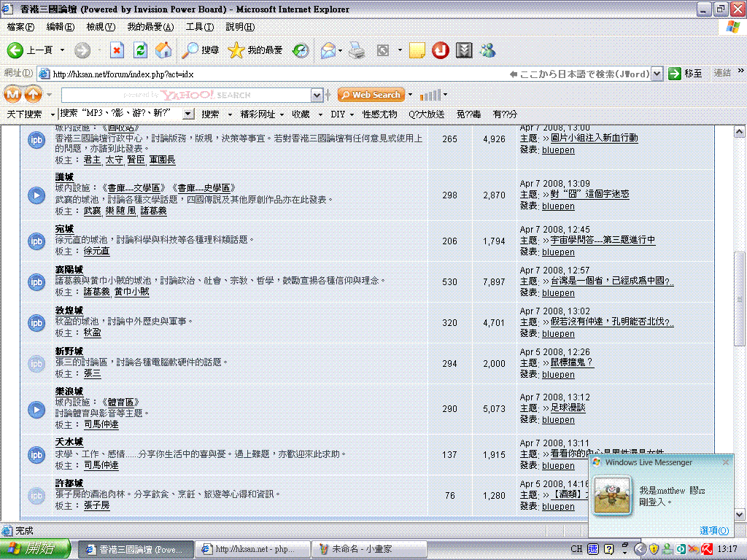Viewport: 747px width, 560px height.
Task: Open the 工具 menu
Action: click(x=199, y=27)
